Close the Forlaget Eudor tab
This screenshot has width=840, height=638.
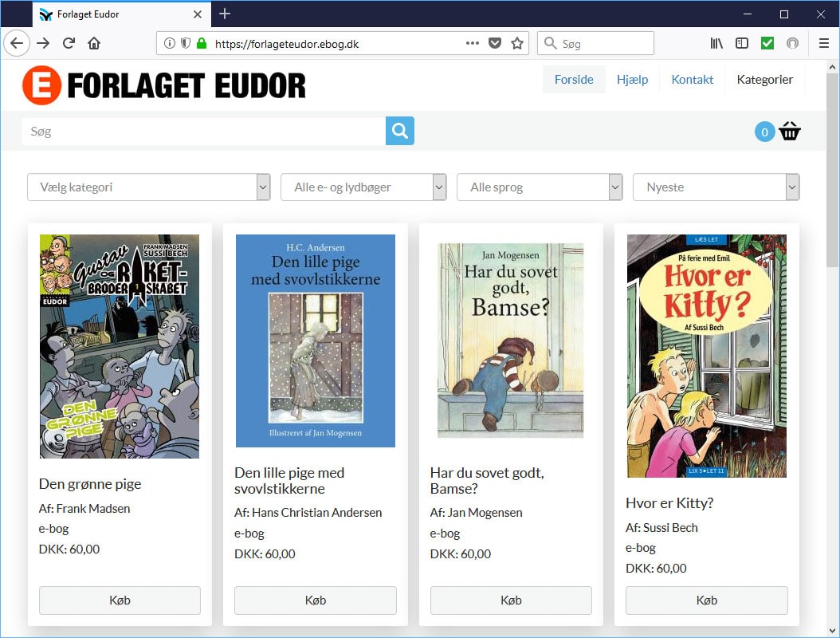(198, 14)
